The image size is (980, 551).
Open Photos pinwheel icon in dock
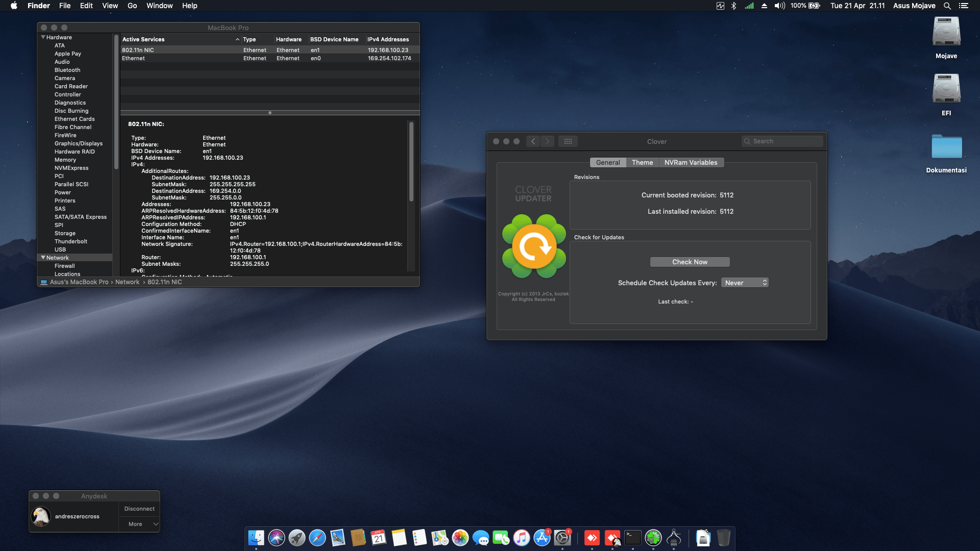pos(460,538)
